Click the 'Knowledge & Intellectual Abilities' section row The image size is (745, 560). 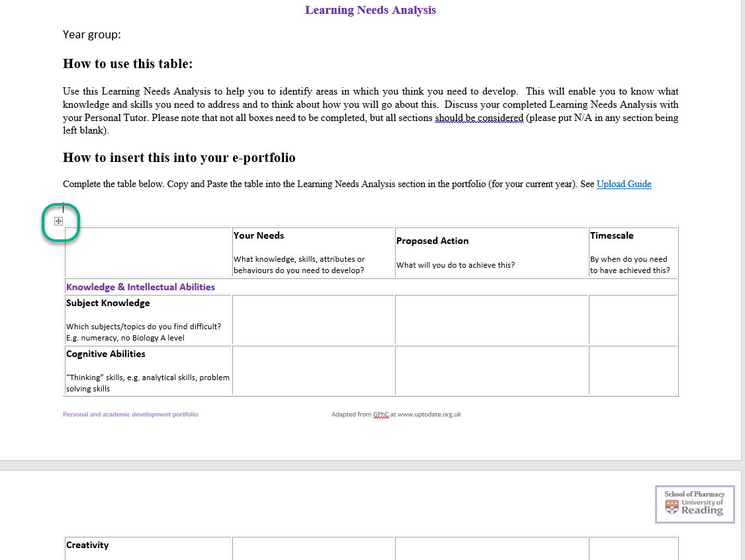(371, 287)
